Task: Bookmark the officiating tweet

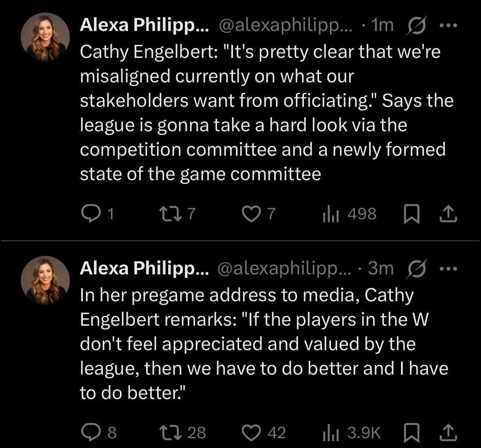Action: pyautogui.click(x=411, y=214)
